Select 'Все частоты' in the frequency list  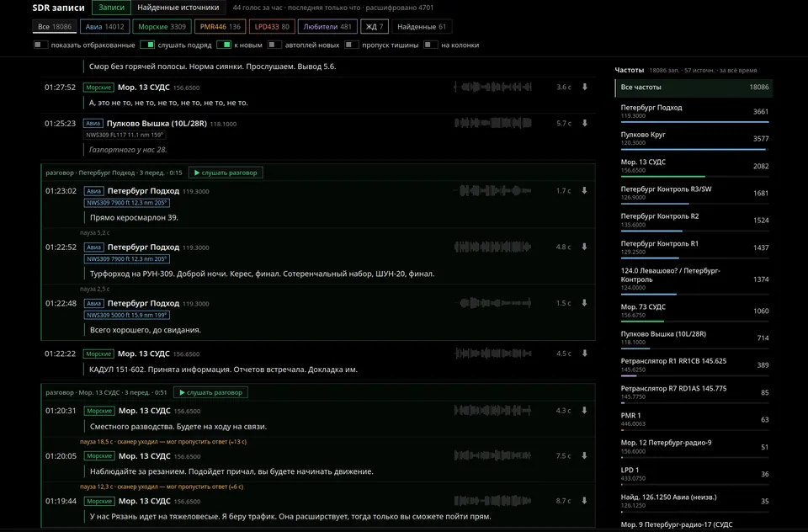(694, 88)
